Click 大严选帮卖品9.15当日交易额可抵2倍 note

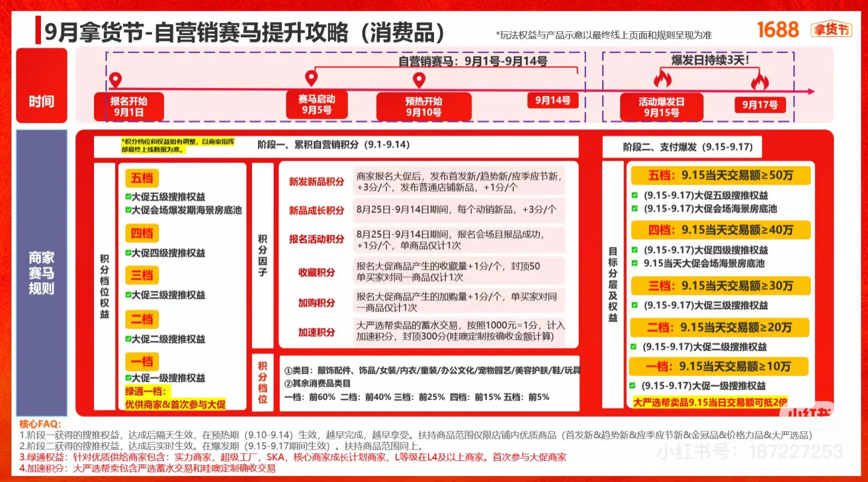710,402
